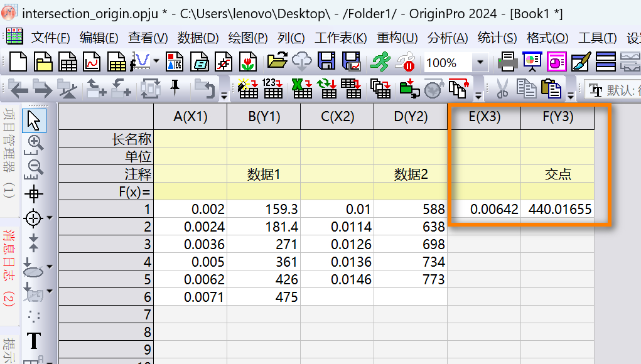This screenshot has height=364, width=641.
Task: Select the Text tool (T)
Action: 34,341
